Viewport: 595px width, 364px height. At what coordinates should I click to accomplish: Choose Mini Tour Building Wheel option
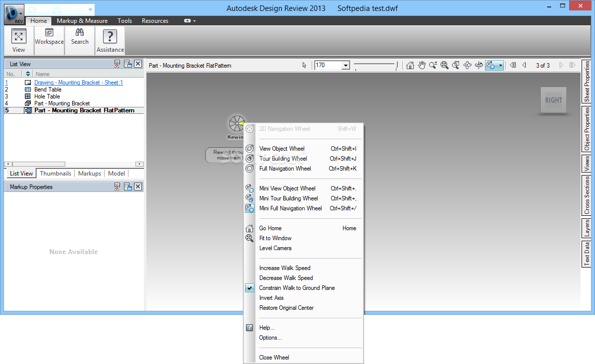click(x=303, y=198)
